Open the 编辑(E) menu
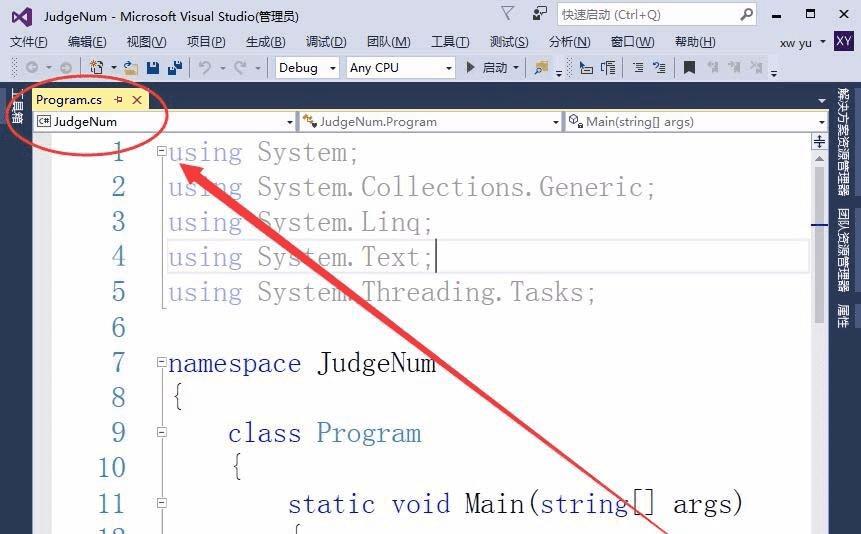The width and height of the screenshot is (861, 534). pyautogui.click(x=87, y=42)
